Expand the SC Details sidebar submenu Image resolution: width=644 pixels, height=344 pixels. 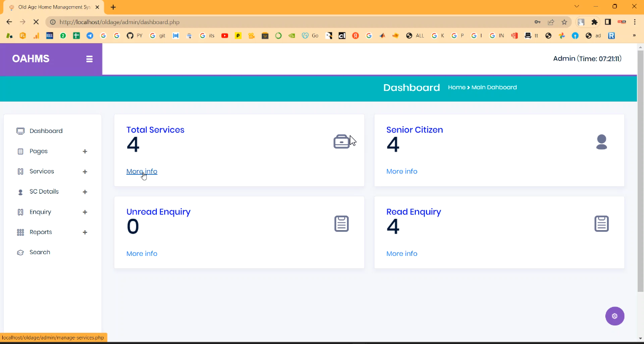[x=85, y=192]
